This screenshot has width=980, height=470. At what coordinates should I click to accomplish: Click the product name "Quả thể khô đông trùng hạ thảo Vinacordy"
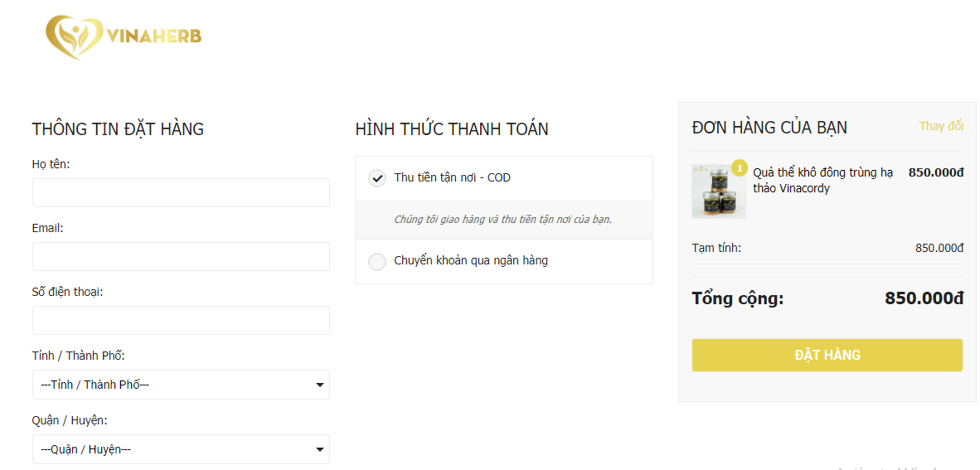(822, 180)
